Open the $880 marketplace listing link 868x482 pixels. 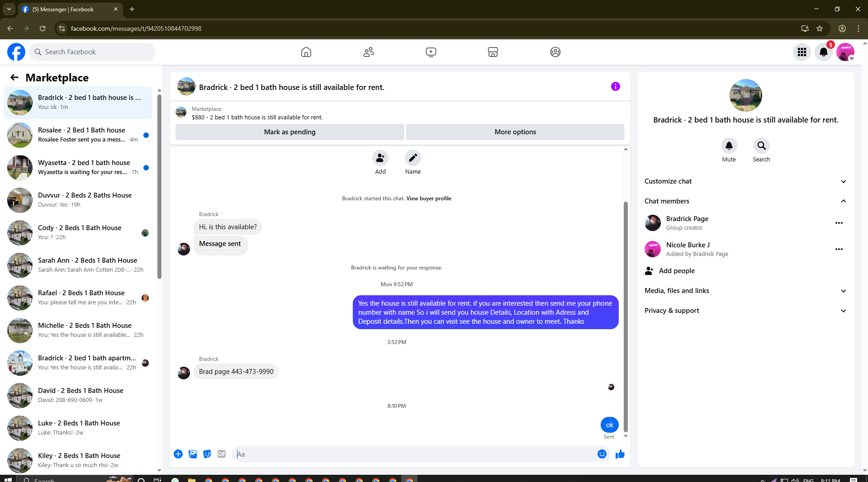pyautogui.click(x=257, y=117)
